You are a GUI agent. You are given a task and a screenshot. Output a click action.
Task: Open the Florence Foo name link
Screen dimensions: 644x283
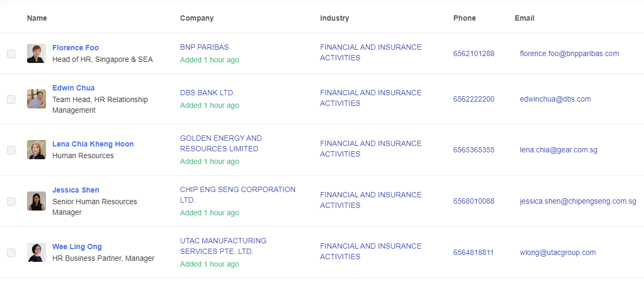(x=75, y=48)
